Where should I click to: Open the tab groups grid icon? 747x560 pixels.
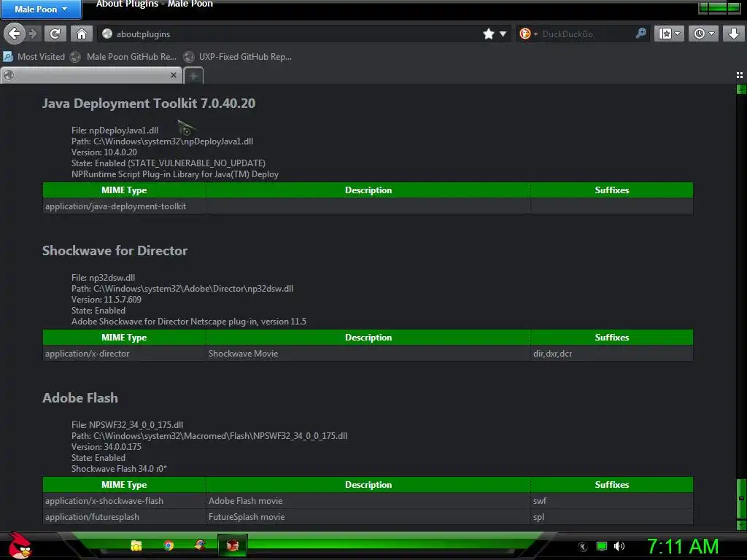(740, 75)
